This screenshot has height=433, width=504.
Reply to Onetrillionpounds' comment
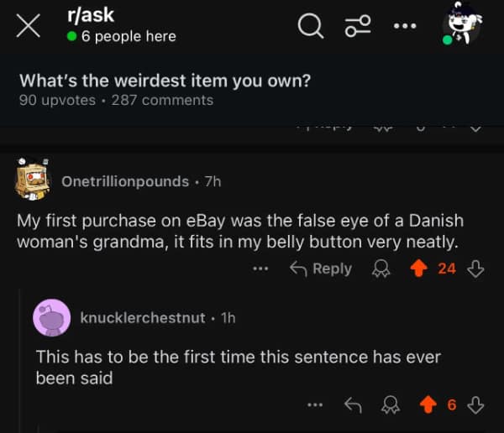(320, 269)
